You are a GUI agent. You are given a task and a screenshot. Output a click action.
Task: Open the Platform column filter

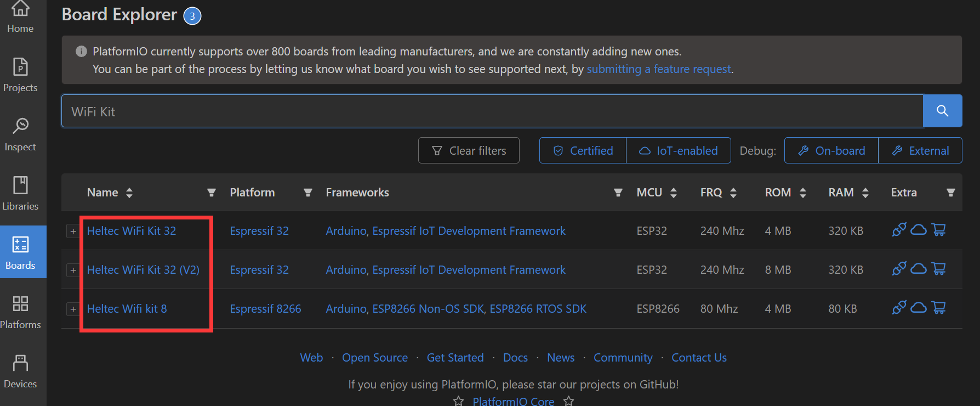308,193
